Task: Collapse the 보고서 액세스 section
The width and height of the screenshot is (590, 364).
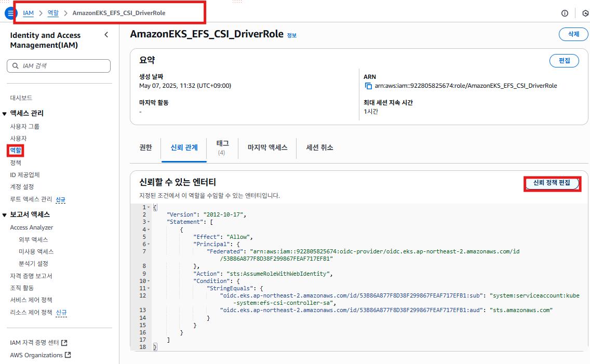Action: (x=5, y=215)
